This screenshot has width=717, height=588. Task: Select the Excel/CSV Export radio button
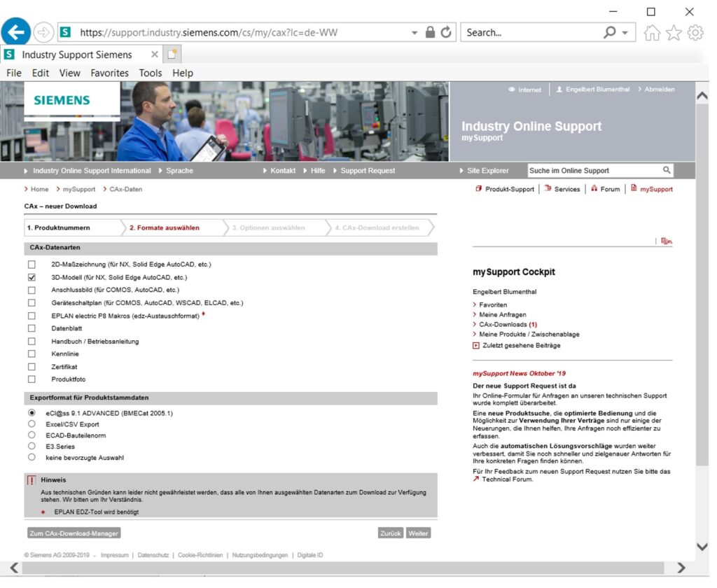pos(32,424)
